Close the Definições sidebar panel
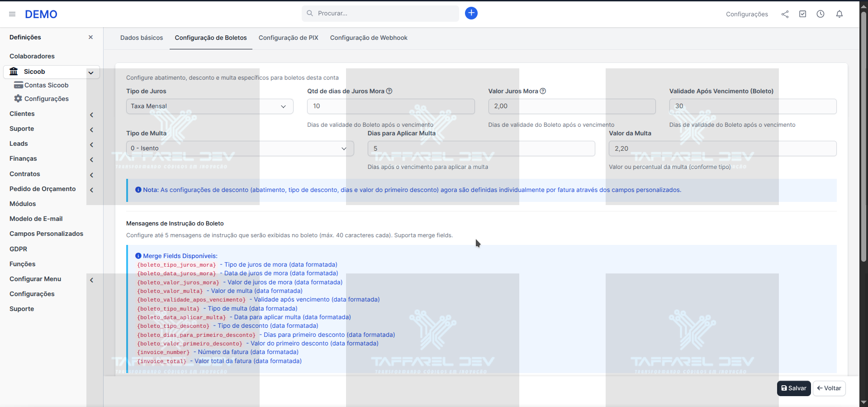The height and width of the screenshot is (407, 868). [90, 37]
